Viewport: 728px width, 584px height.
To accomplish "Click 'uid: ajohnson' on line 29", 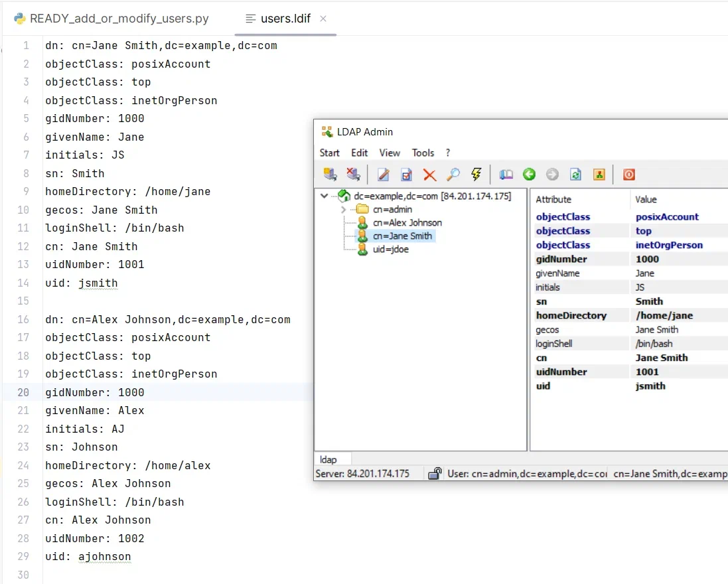I will click(88, 557).
